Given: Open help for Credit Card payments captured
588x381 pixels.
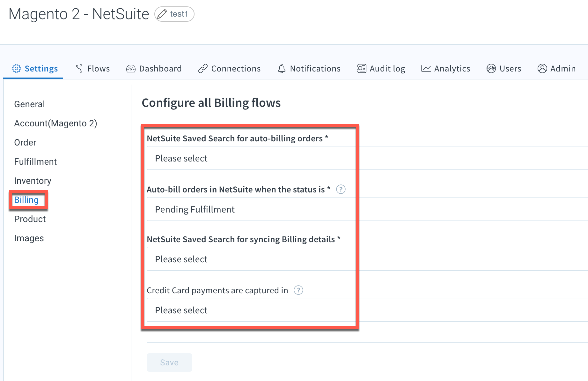Looking at the screenshot, I should click(298, 290).
